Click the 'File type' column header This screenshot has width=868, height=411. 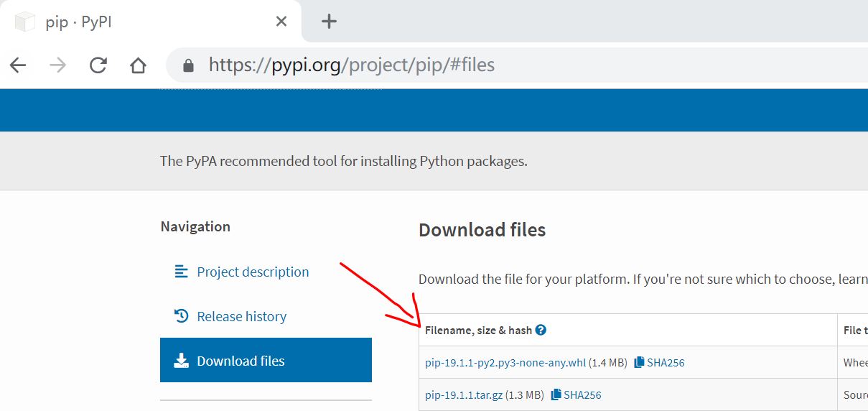(854, 331)
